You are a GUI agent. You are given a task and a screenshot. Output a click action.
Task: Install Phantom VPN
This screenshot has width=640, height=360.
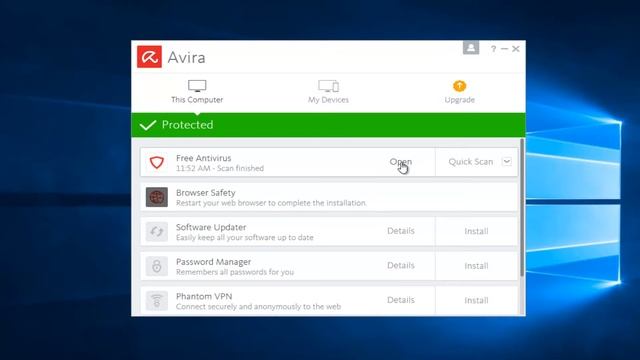coord(476,300)
